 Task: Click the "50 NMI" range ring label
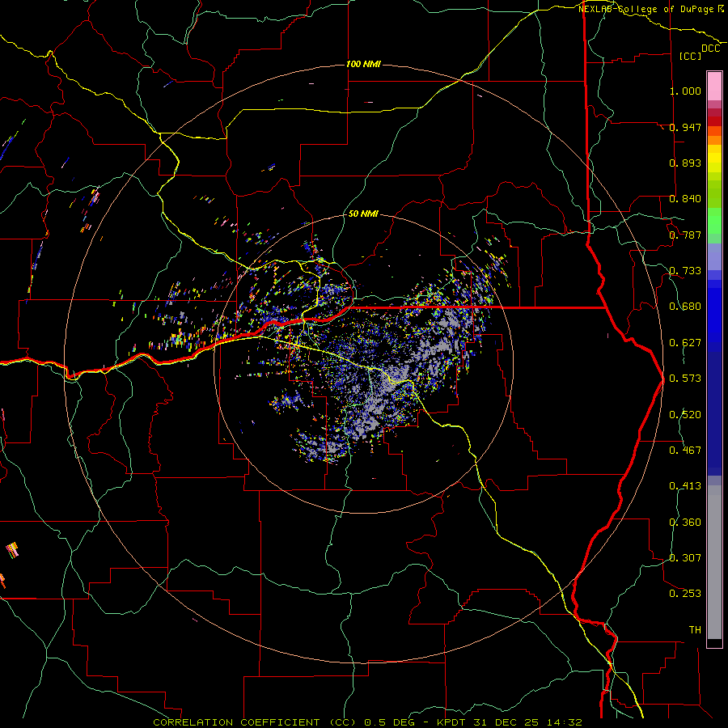click(x=363, y=214)
